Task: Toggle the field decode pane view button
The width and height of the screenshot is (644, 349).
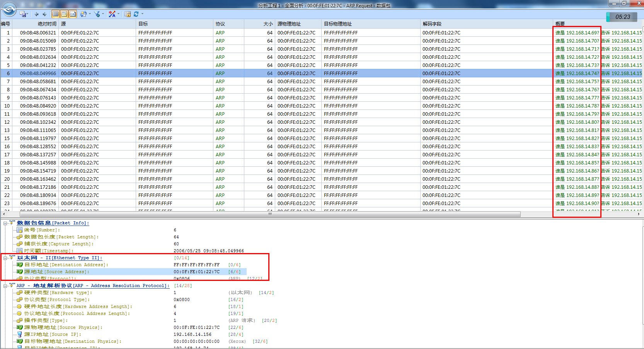Action: [64, 14]
